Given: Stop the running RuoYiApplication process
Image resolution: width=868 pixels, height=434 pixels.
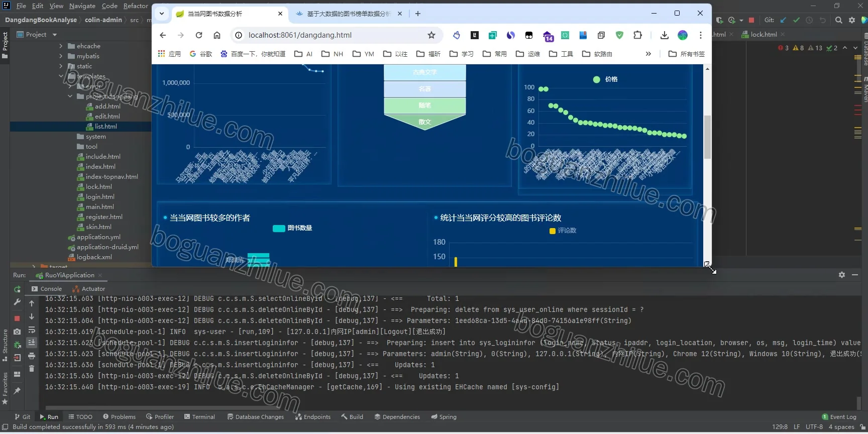Looking at the screenshot, I should pos(17,318).
